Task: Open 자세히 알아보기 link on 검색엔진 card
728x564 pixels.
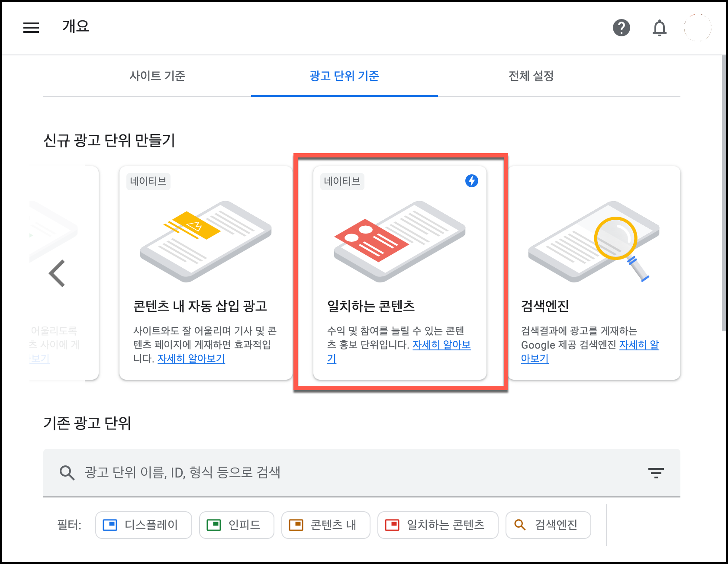Action: pyautogui.click(x=638, y=345)
